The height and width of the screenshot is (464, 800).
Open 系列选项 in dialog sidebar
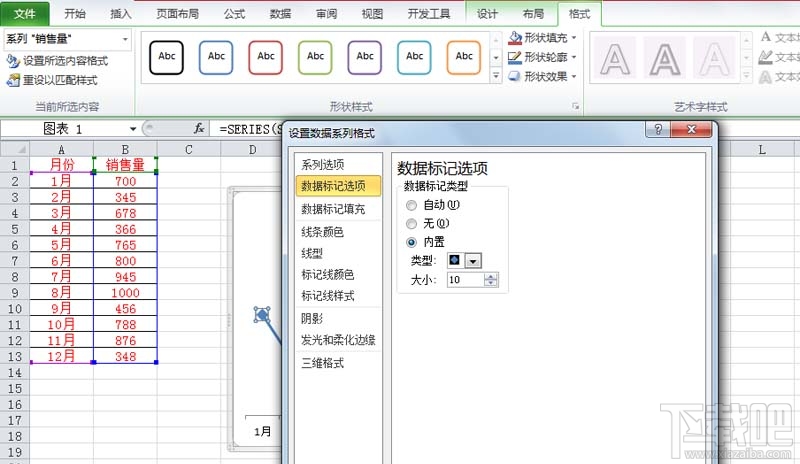coord(322,164)
